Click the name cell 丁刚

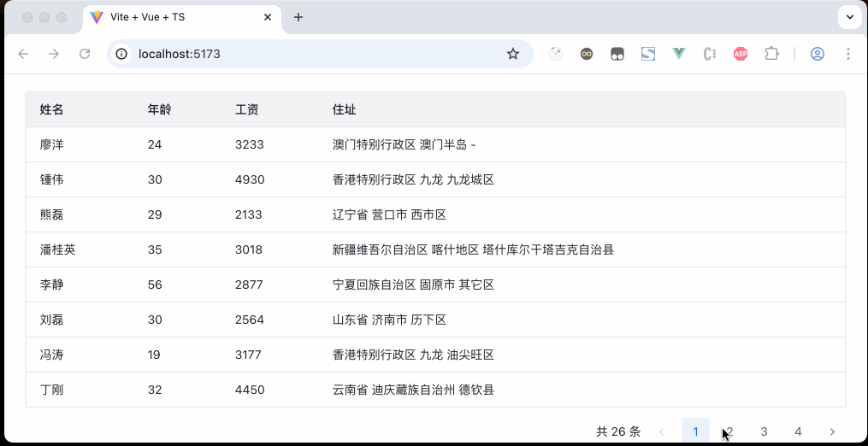click(52, 390)
